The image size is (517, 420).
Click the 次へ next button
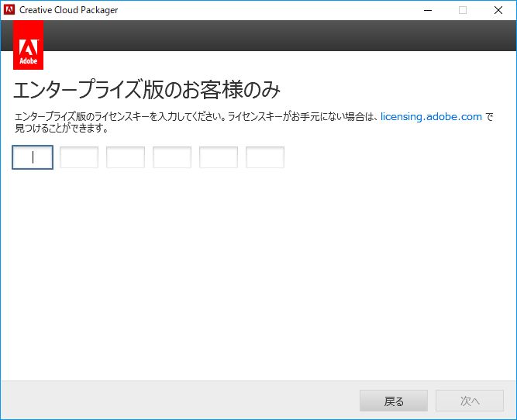tap(470, 401)
